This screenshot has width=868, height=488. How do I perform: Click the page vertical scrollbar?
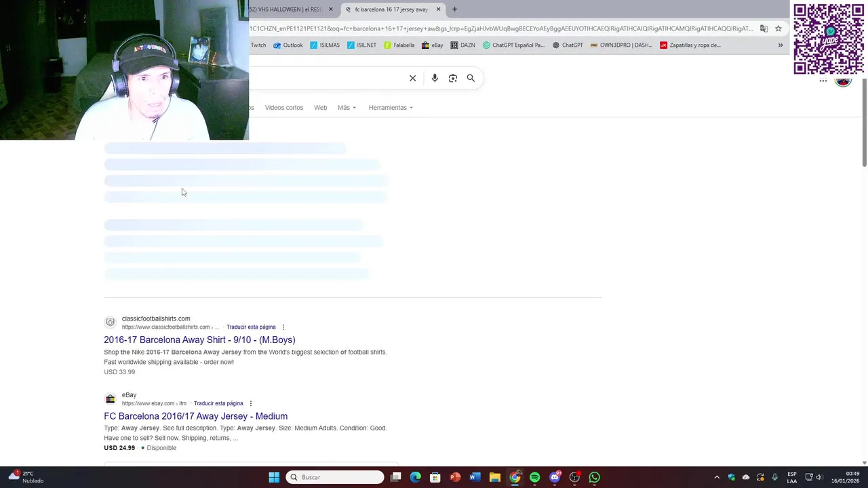click(x=864, y=122)
